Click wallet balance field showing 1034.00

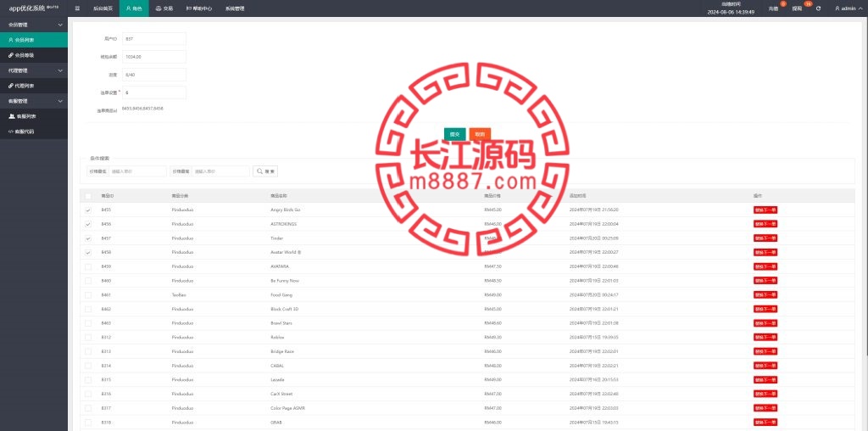(154, 57)
